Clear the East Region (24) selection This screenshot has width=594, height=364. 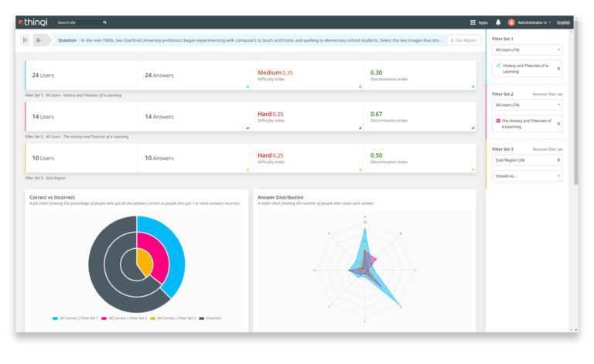(x=558, y=160)
